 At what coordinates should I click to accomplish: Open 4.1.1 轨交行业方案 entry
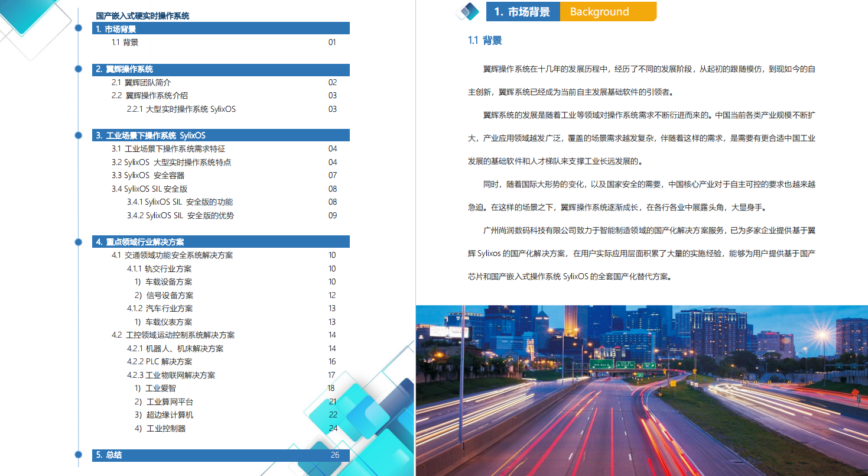pos(160,269)
